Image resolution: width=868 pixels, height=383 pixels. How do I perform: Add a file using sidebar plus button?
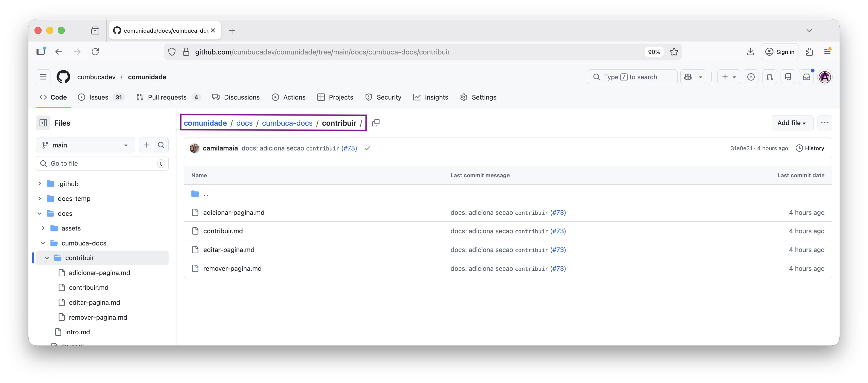pyautogui.click(x=146, y=145)
